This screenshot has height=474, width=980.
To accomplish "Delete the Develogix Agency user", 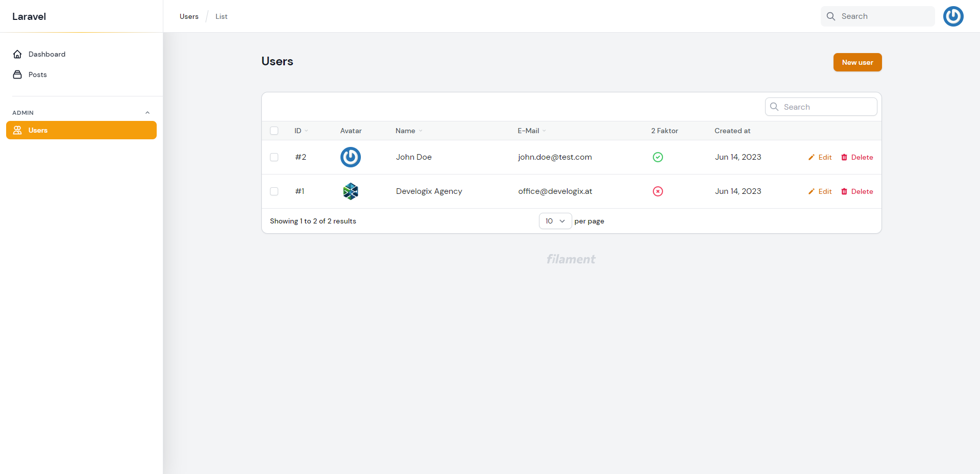I will (x=857, y=191).
